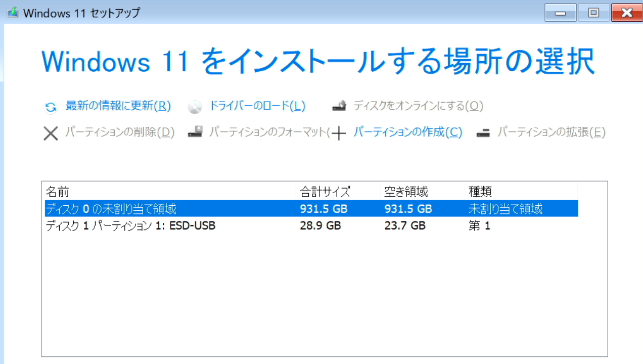Click パーティションの削除(D) link
Image resolution: width=643 pixels, height=364 pixels.
pos(120,132)
